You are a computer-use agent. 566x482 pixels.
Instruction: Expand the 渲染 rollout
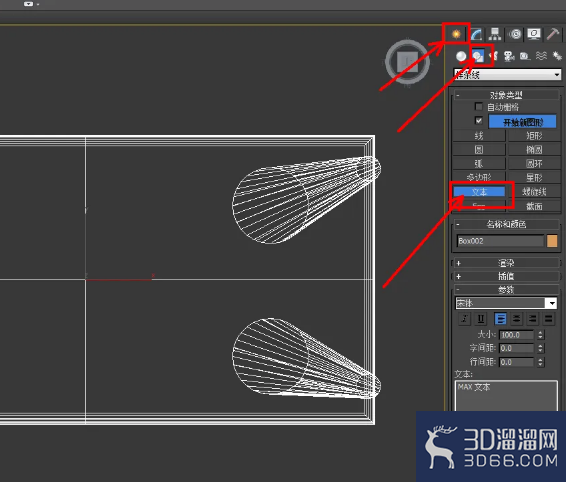point(506,263)
